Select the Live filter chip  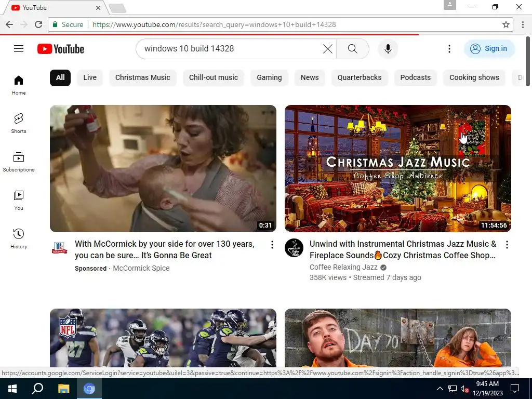(90, 78)
